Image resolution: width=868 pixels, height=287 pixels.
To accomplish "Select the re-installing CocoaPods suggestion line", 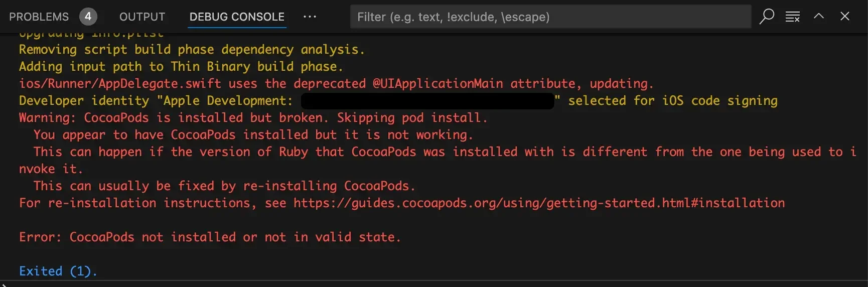I will click(224, 186).
